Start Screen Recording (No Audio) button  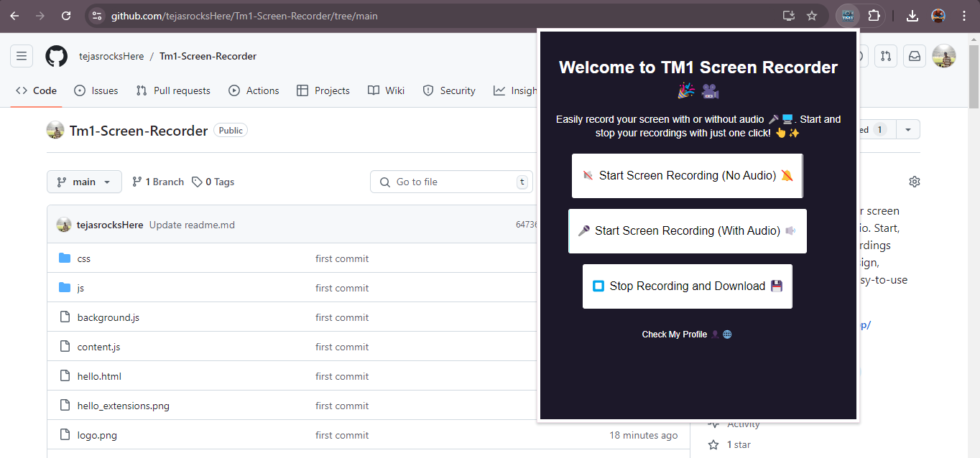(688, 175)
